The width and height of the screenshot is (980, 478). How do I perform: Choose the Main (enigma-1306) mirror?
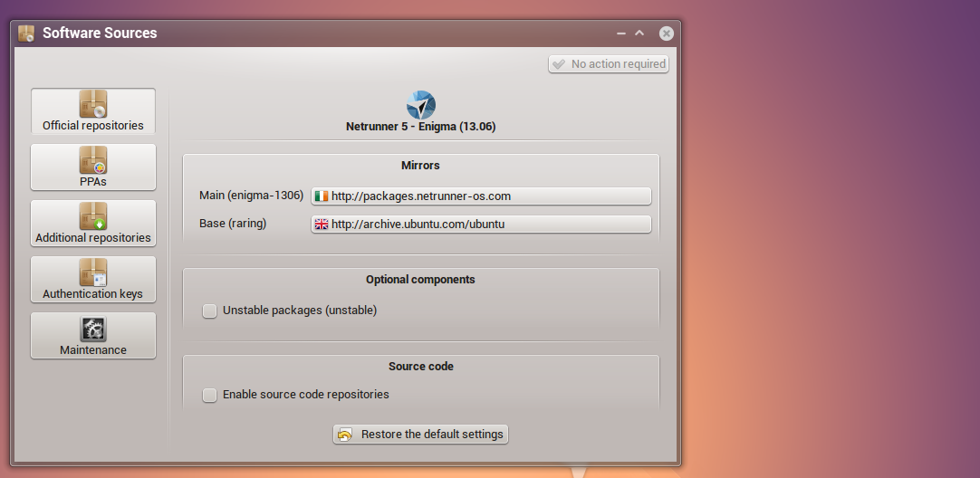[481, 196]
